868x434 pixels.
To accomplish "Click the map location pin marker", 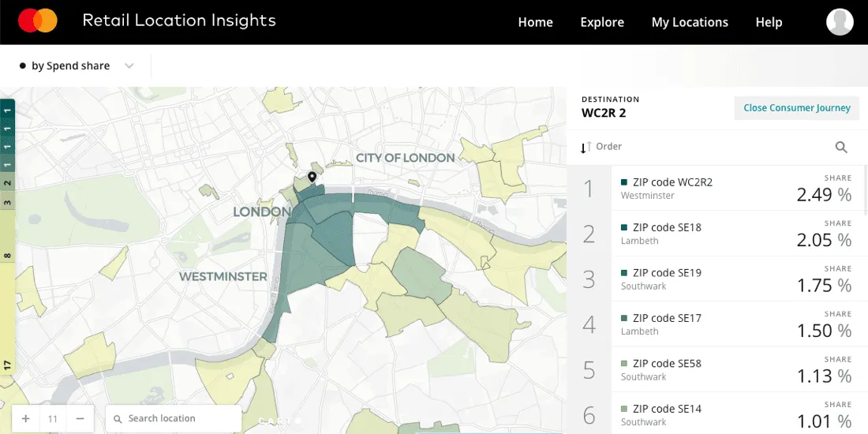I will tap(312, 178).
